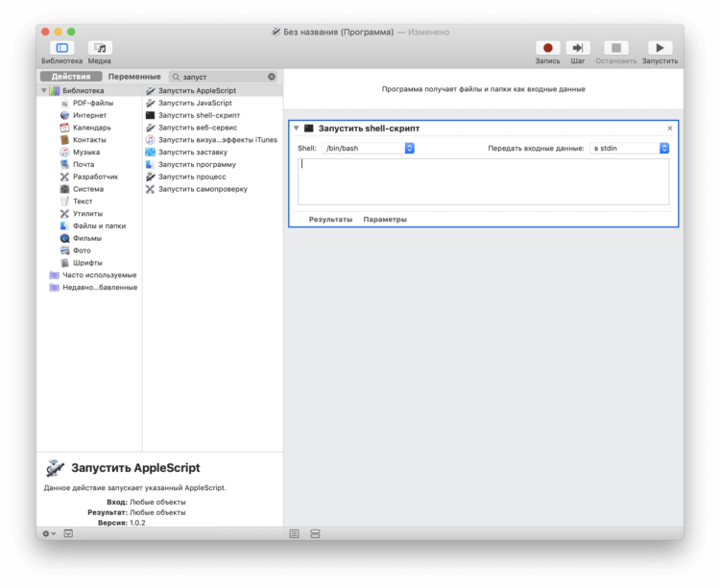Click the search field containing 'запуст'
Viewport: 720px width, 588px height.
coord(223,77)
